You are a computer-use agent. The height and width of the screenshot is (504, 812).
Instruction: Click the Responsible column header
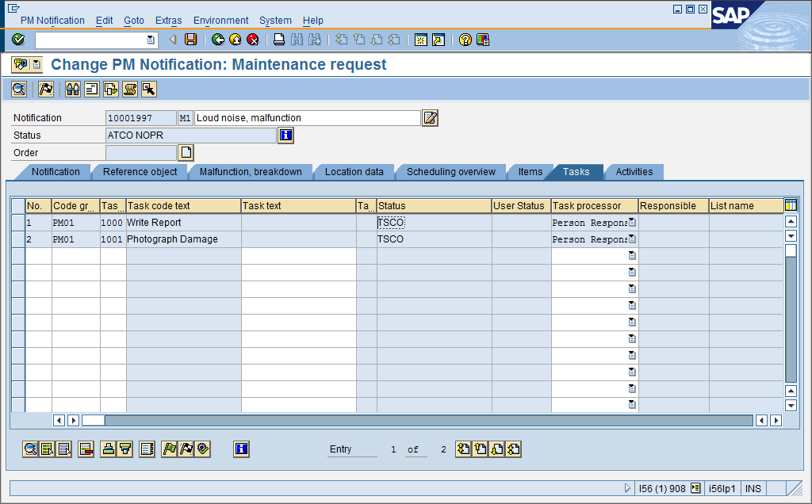(674, 206)
